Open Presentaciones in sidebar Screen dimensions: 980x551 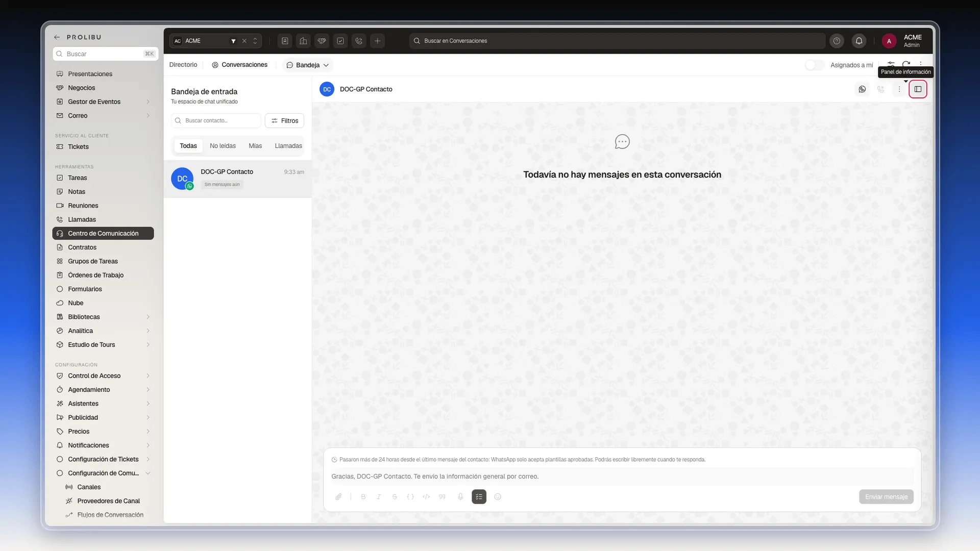[x=103, y=74]
